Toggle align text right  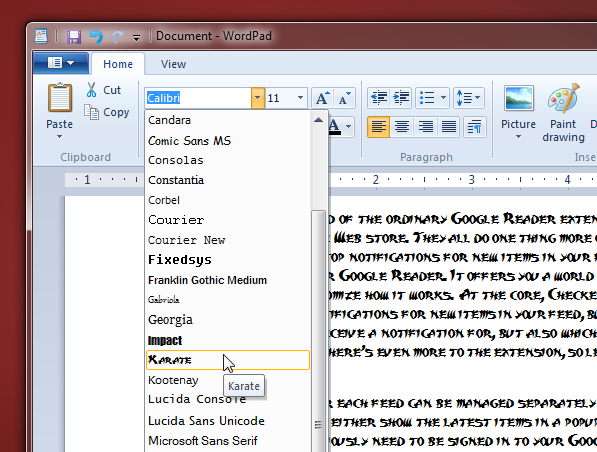[x=426, y=127]
